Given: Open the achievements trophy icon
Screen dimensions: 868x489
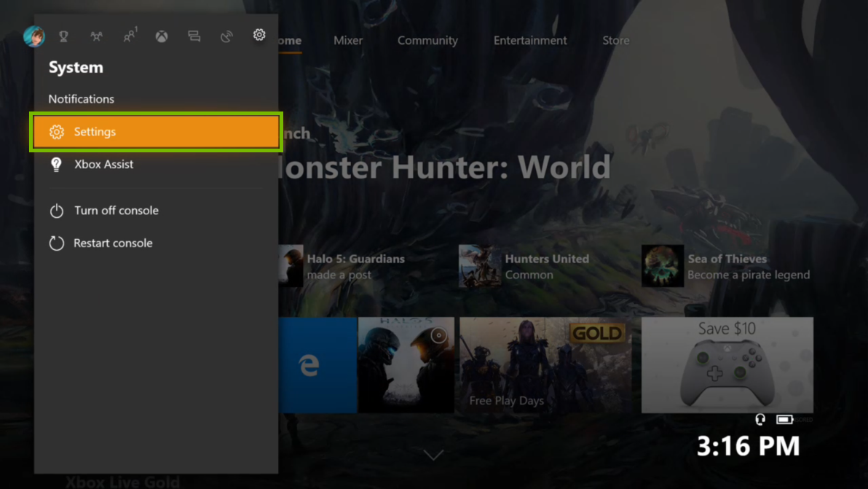Looking at the screenshot, I should click(64, 35).
